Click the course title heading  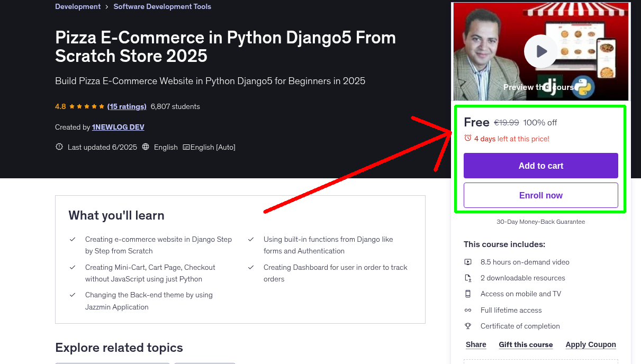coord(225,47)
